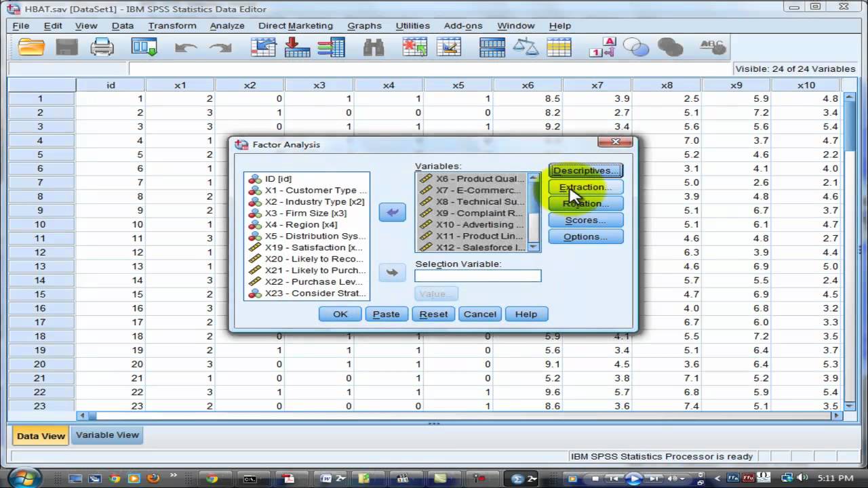Screen dimensions: 868x488
Task: Open the Analyze menu
Action: click(x=227, y=26)
